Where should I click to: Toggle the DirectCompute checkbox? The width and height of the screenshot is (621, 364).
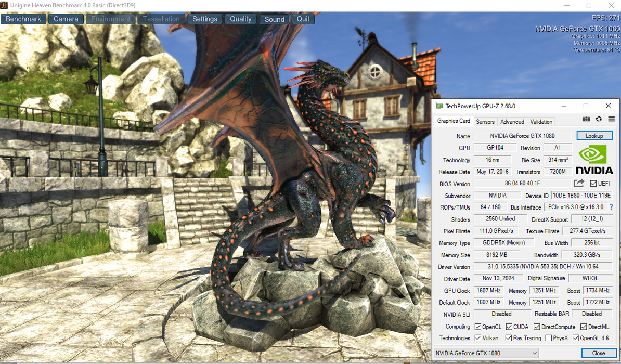coord(537,327)
